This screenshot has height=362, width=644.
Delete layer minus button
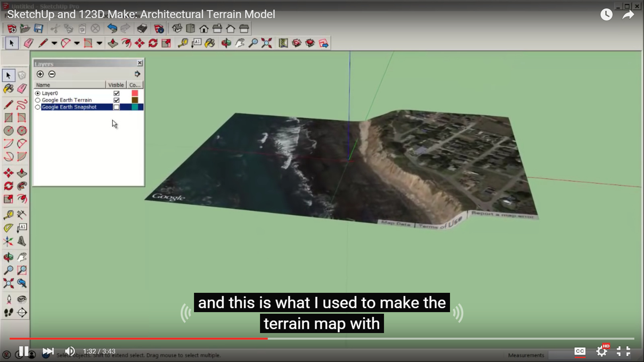(52, 74)
